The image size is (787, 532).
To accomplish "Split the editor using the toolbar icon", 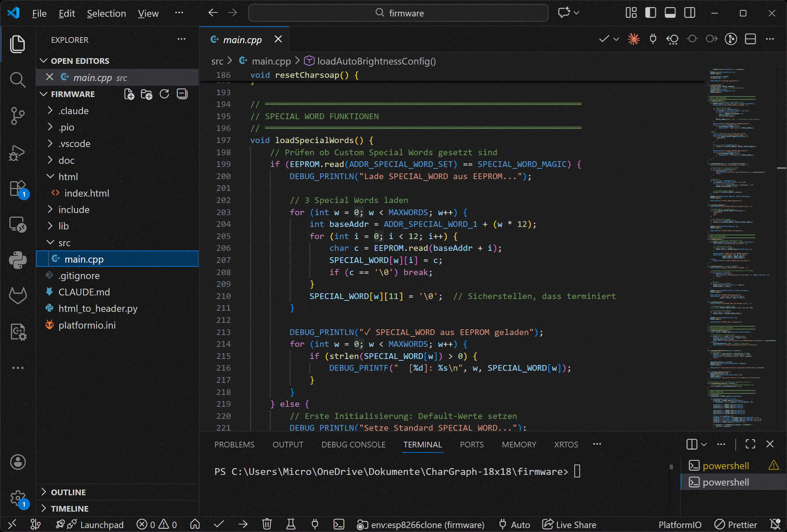I will 750,39.
